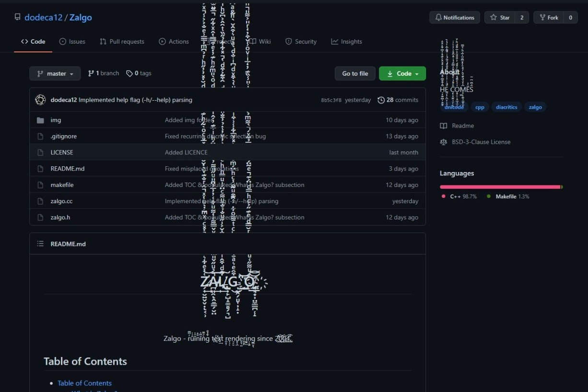Click the last month timestamp
This screenshot has width=588, height=392.
[x=404, y=152]
